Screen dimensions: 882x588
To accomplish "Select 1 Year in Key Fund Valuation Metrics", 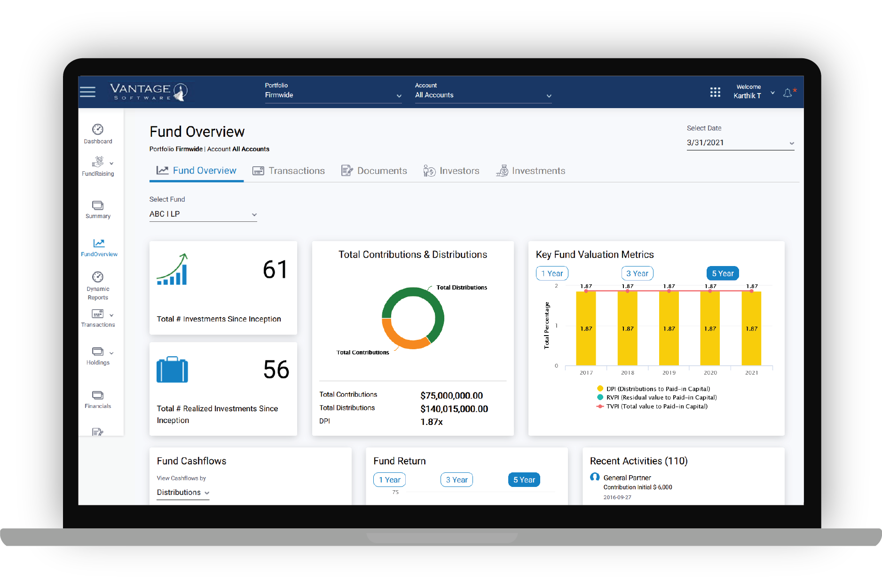I will point(551,273).
